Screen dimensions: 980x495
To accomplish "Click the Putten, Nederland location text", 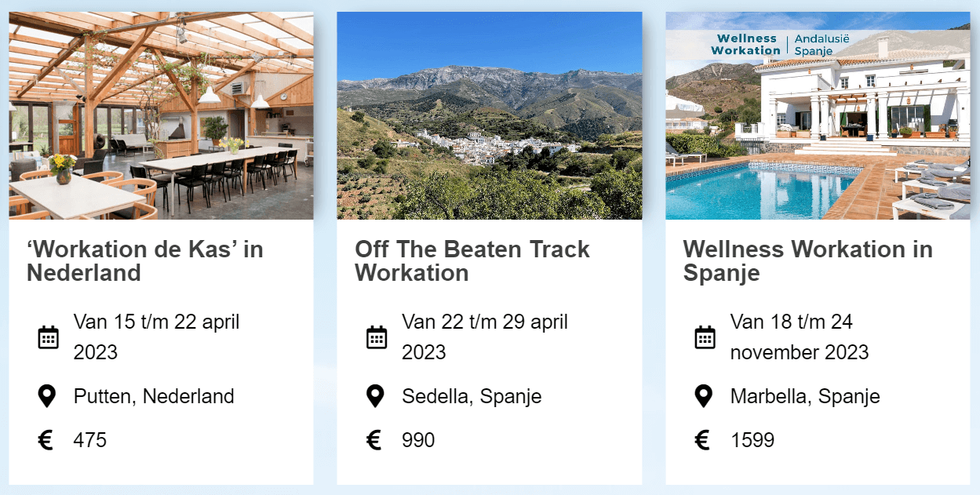I will click(x=154, y=396).
